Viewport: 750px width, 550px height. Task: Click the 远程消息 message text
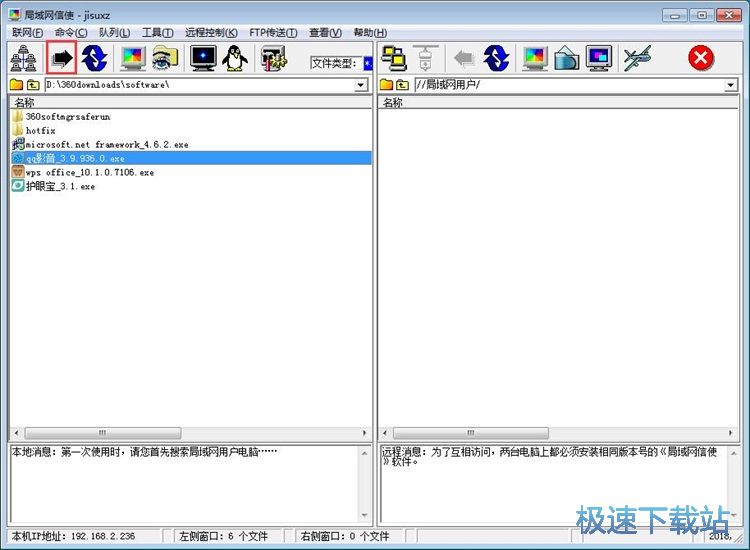click(x=549, y=456)
